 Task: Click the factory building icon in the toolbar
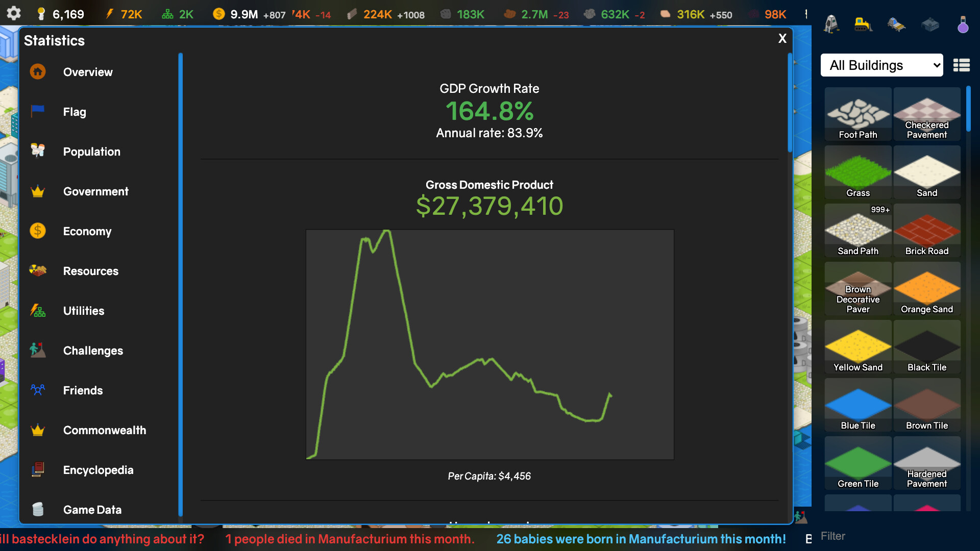coord(931,24)
